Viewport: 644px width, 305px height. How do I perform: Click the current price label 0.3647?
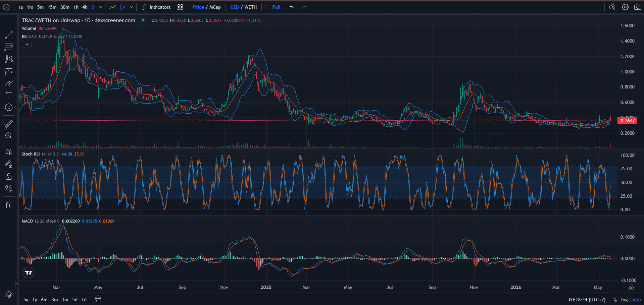(x=627, y=121)
